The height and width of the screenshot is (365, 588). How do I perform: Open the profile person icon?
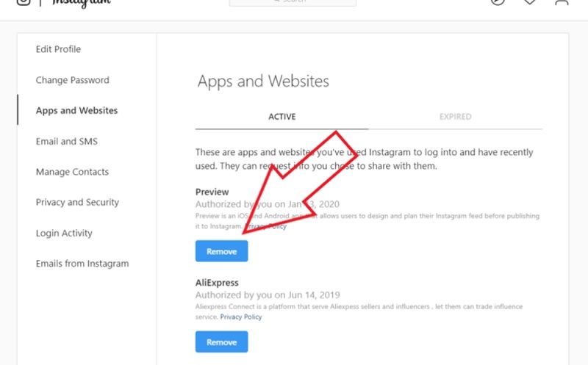click(562, 2)
